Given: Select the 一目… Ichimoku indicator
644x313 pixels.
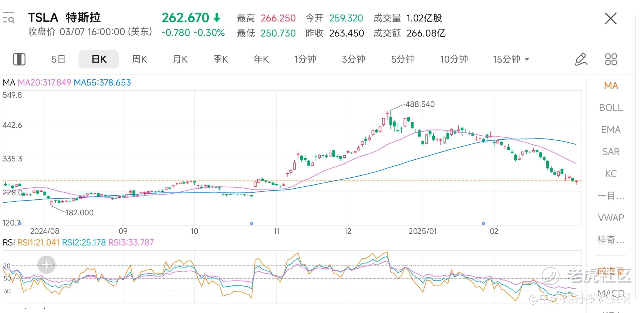Looking at the screenshot, I should point(611,196).
